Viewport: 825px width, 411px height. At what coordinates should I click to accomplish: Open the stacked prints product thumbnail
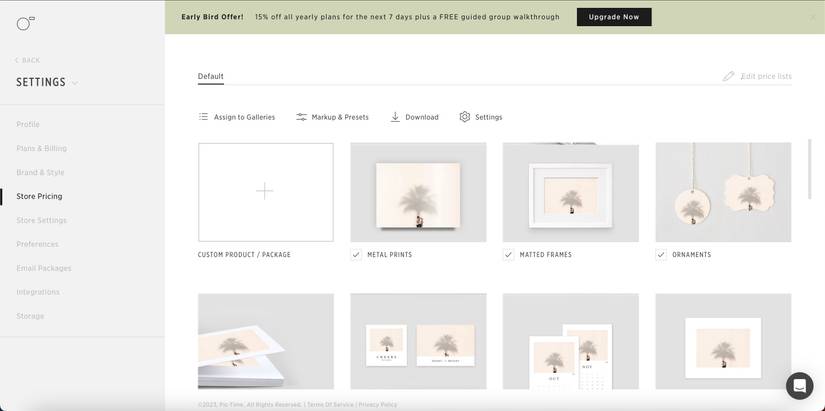click(266, 341)
